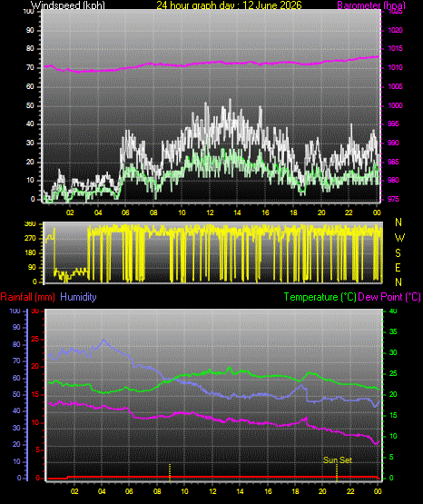Select "60" on the blue humidity axis
The height and width of the screenshot is (504, 423).
click(x=16, y=378)
